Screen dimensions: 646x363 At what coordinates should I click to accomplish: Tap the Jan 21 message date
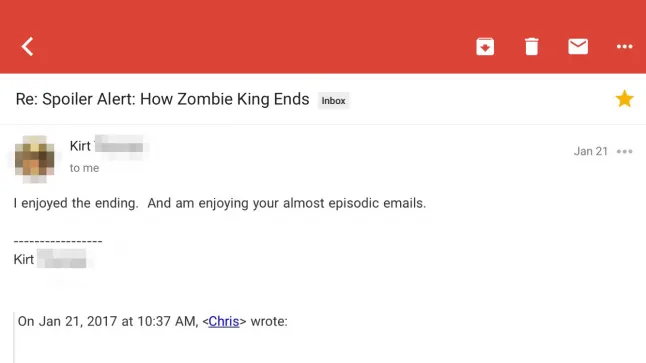point(590,151)
